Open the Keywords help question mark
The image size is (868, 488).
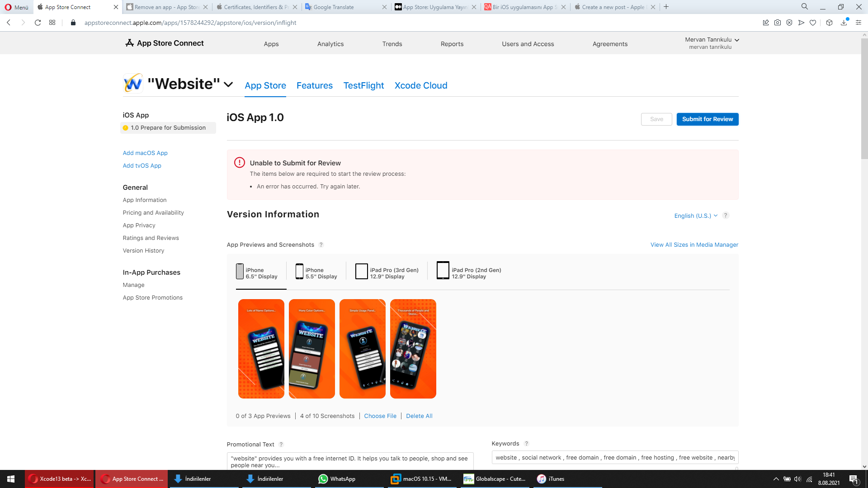pos(526,444)
